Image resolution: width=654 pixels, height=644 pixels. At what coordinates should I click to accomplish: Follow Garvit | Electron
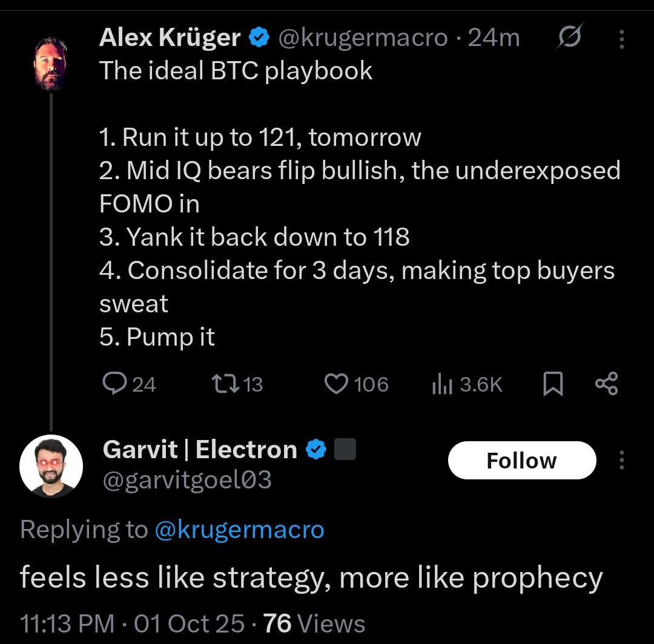tap(521, 461)
